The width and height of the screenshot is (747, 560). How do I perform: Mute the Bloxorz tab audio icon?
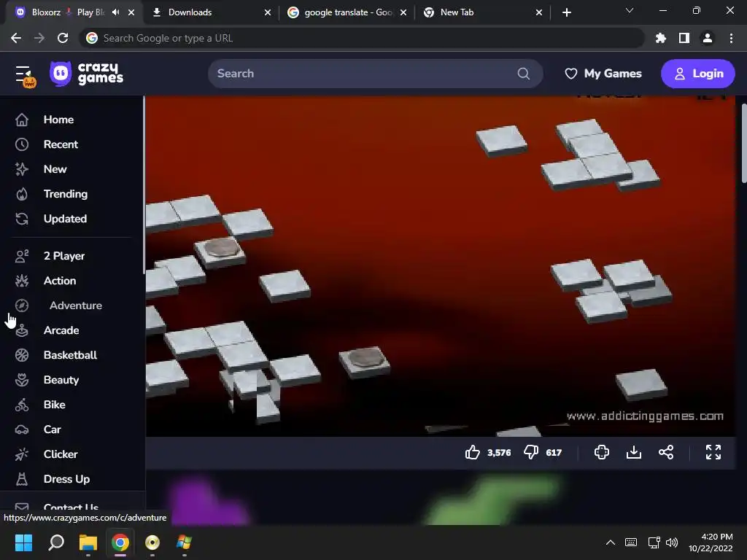click(x=116, y=12)
